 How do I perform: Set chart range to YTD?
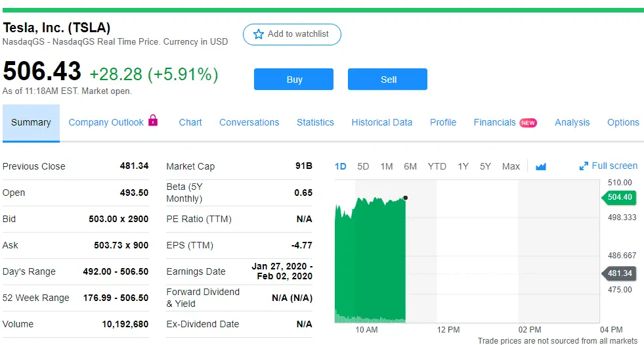coord(437,166)
